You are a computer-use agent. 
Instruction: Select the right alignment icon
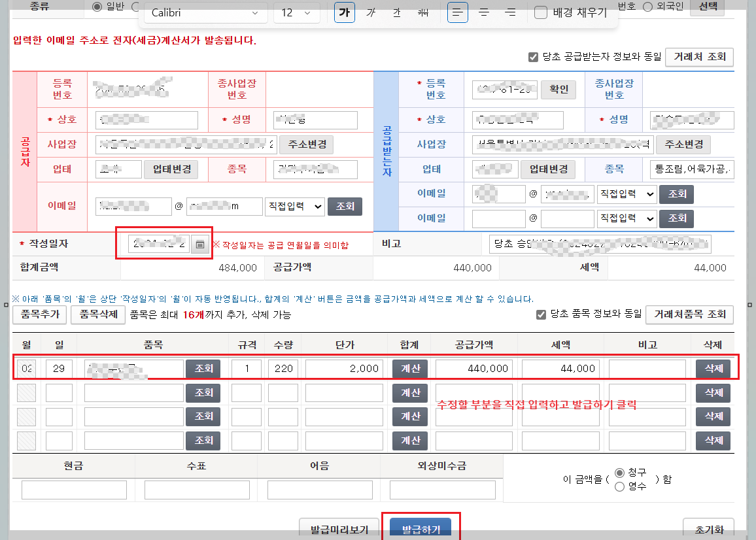point(509,12)
